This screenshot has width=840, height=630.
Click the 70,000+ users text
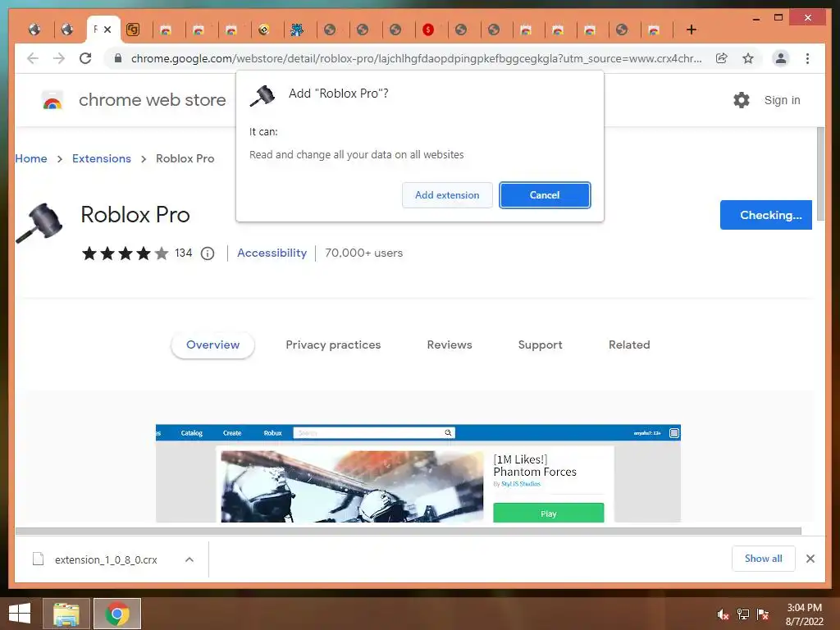pyautogui.click(x=363, y=253)
